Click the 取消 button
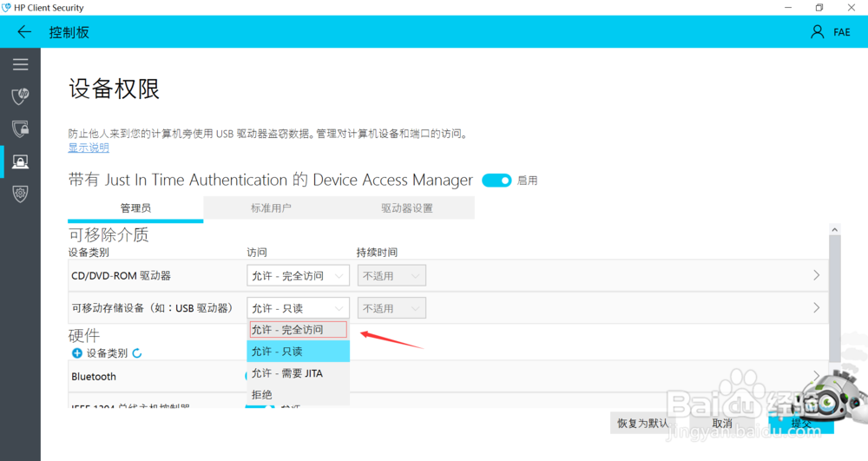The width and height of the screenshot is (868, 461). click(722, 424)
